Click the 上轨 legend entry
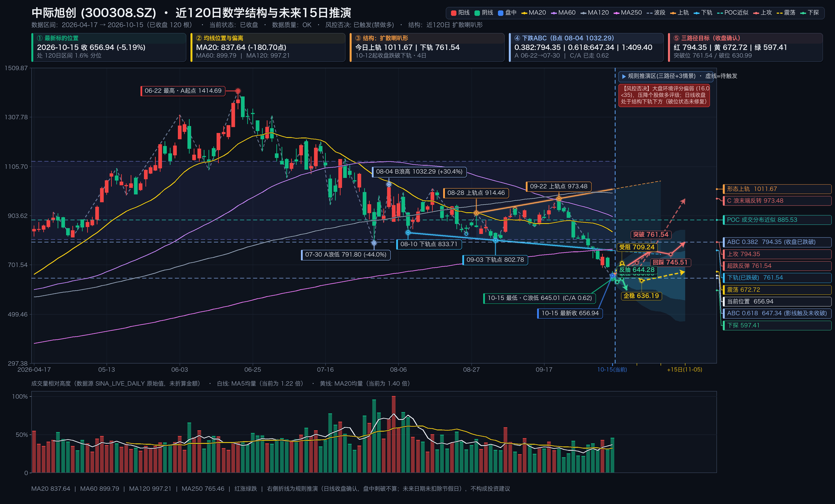The width and height of the screenshot is (835, 504). (x=679, y=13)
